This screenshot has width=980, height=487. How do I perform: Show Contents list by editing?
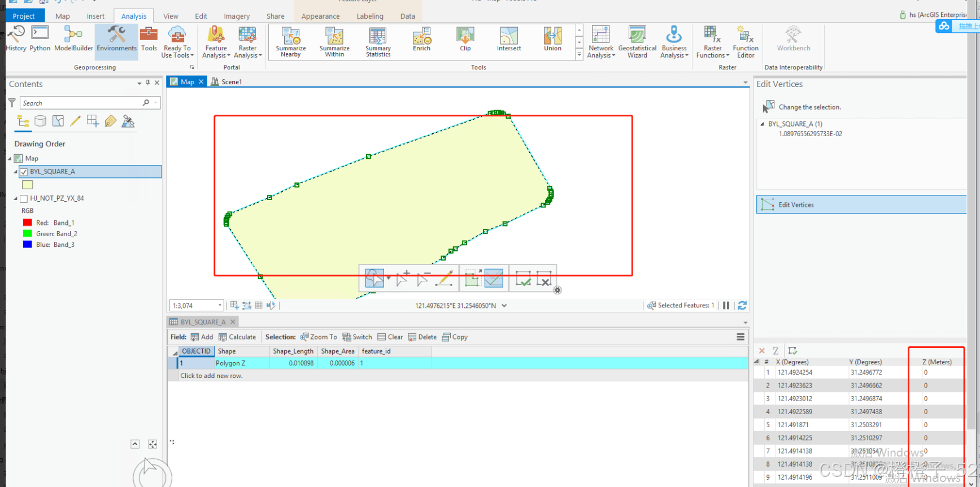75,121
